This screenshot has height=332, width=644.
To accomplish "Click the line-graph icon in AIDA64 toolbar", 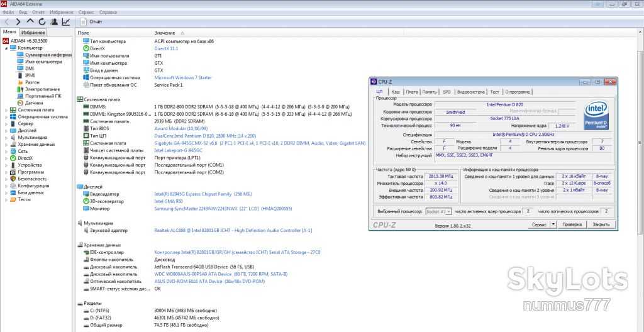I will pos(65,22).
